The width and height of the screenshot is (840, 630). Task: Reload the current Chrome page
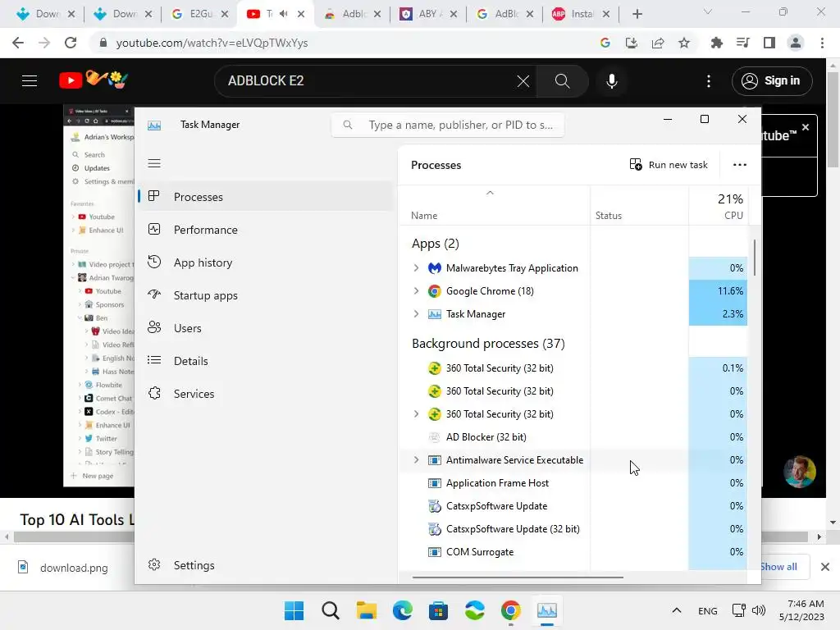click(x=71, y=43)
